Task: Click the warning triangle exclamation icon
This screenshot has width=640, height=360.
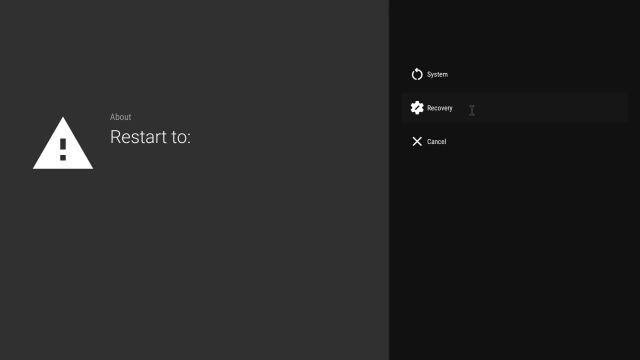Action: pos(63,143)
